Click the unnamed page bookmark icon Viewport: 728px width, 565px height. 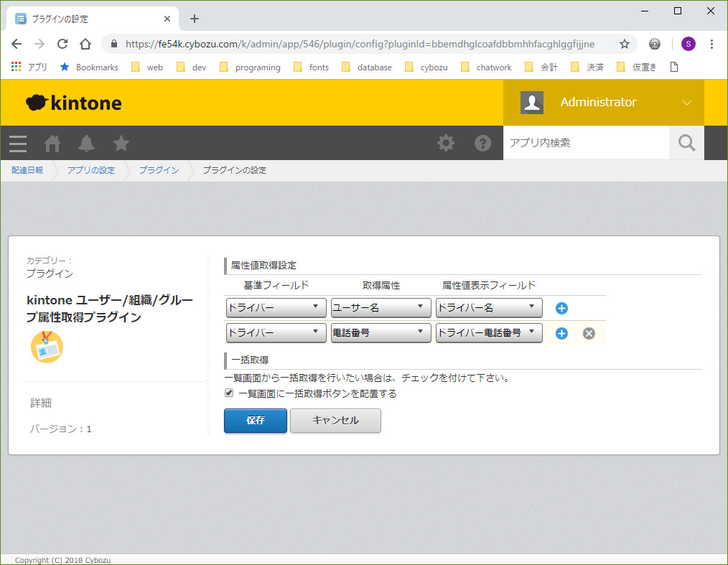pyautogui.click(x=674, y=67)
